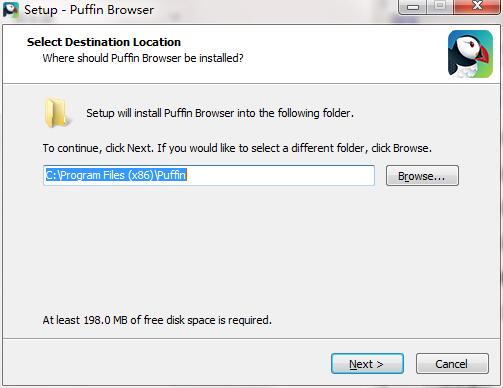The width and height of the screenshot is (503, 388).
Task: Cancel the Puffin Browser installation
Action: [452, 364]
